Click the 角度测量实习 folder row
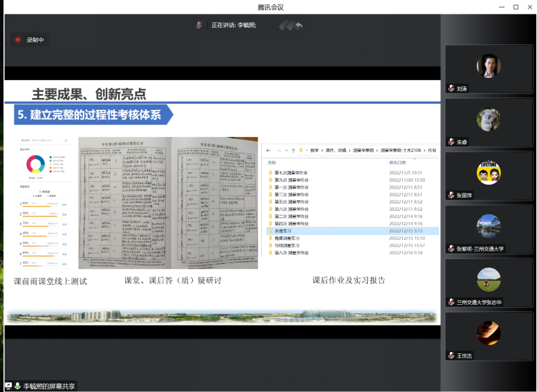The image size is (537, 392). pos(287,239)
